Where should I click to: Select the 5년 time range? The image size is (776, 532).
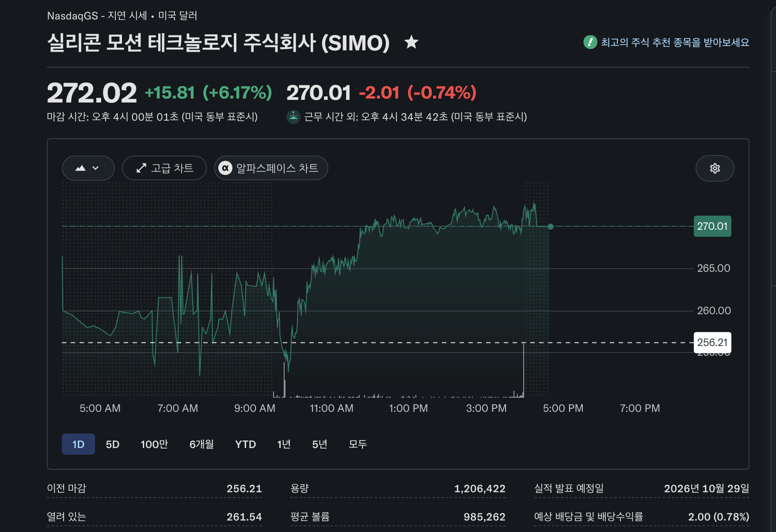click(x=320, y=444)
